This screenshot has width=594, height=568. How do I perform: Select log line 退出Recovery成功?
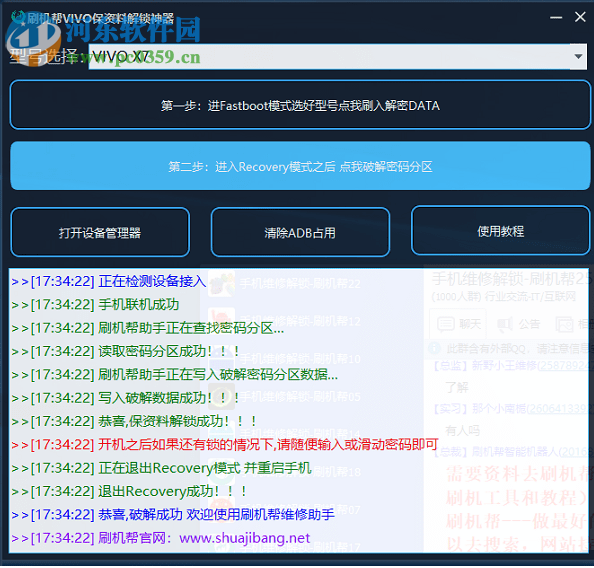(x=129, y=491)
